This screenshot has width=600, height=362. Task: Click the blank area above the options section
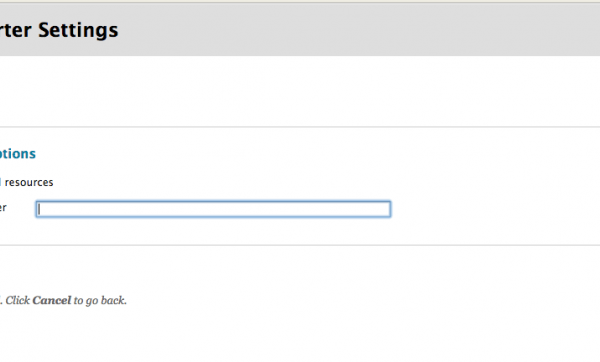point(300,91)
